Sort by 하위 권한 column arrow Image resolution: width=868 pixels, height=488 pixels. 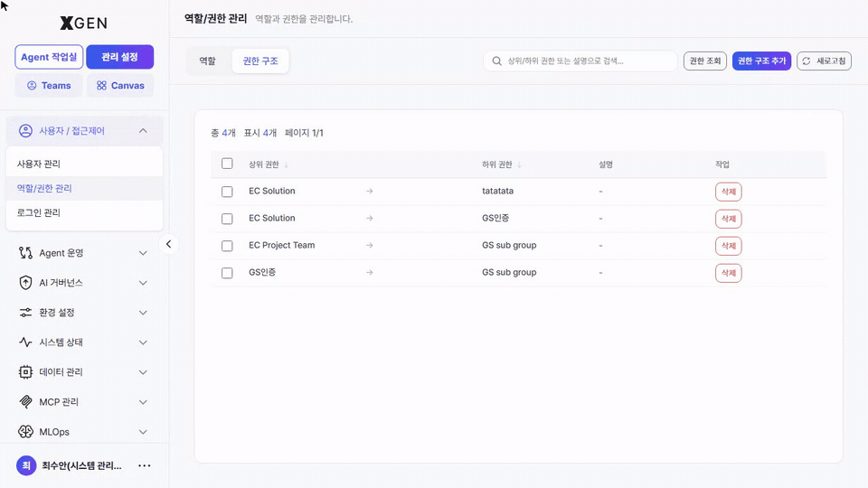pyautogui.click(x=519, y=164)
